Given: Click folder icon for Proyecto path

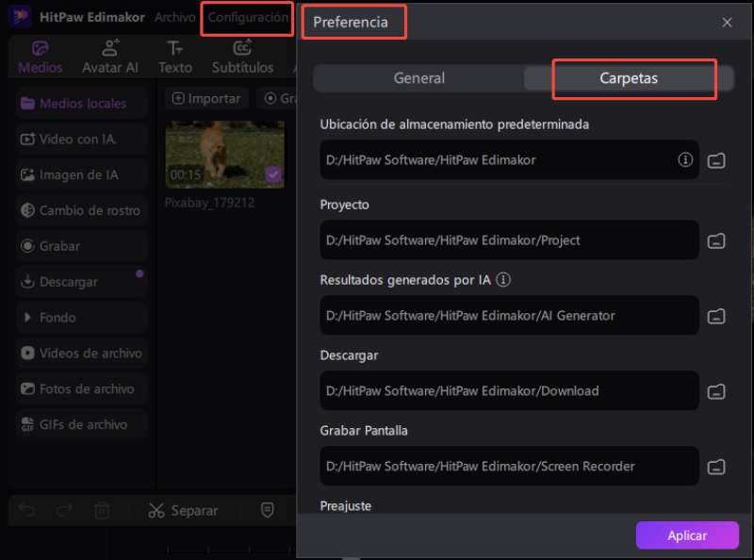Looking at the screenshot, I should (x=716, y=240).
